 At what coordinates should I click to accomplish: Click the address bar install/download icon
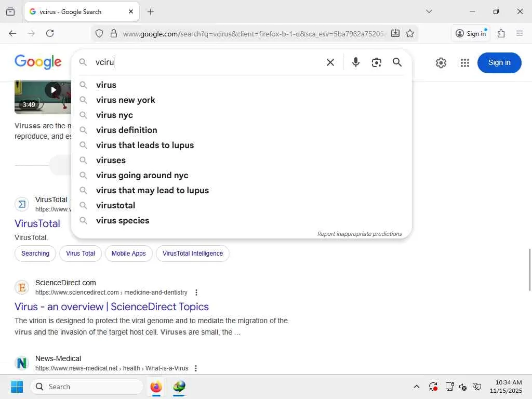point(395,33)
